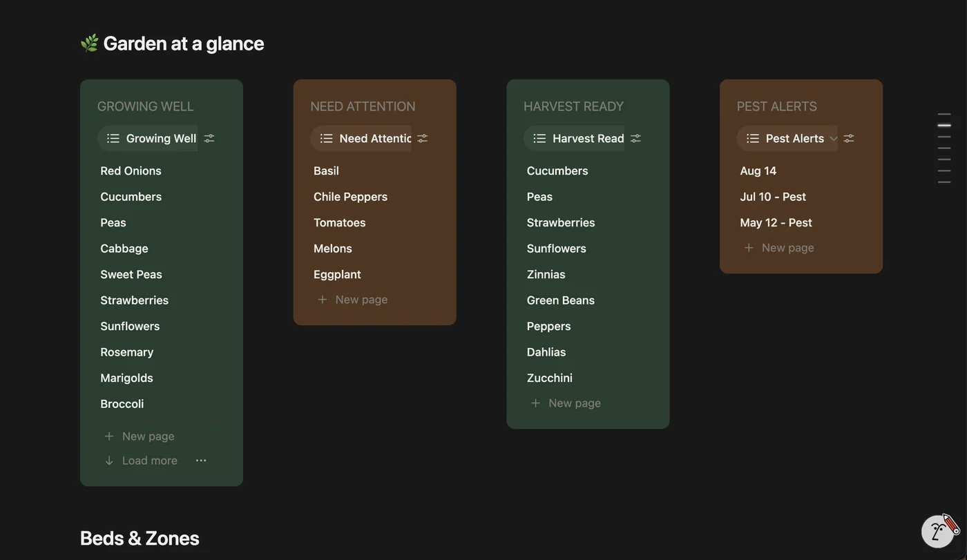Add new page in Harvest Ready list
The image size is (967, 560).
pyautogui.click(x=566, y=403)
